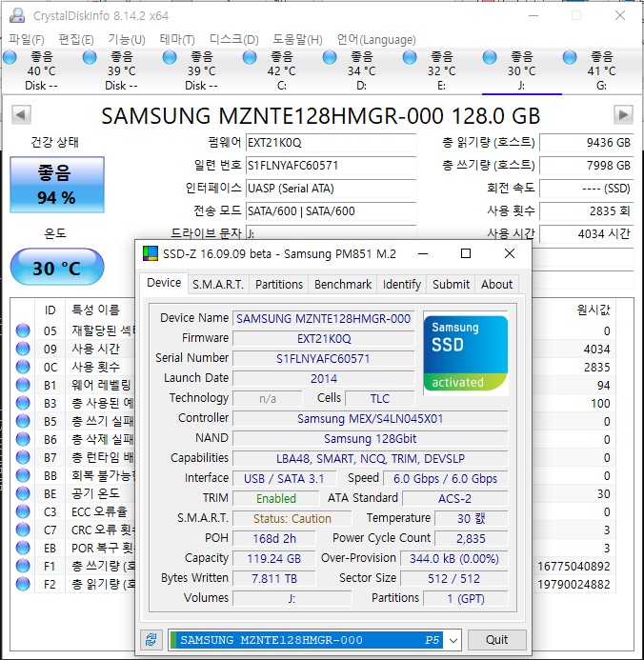The image size is (644, 660).
Task: Click status orb for attribute BE
Action: (x=23, y=493)
